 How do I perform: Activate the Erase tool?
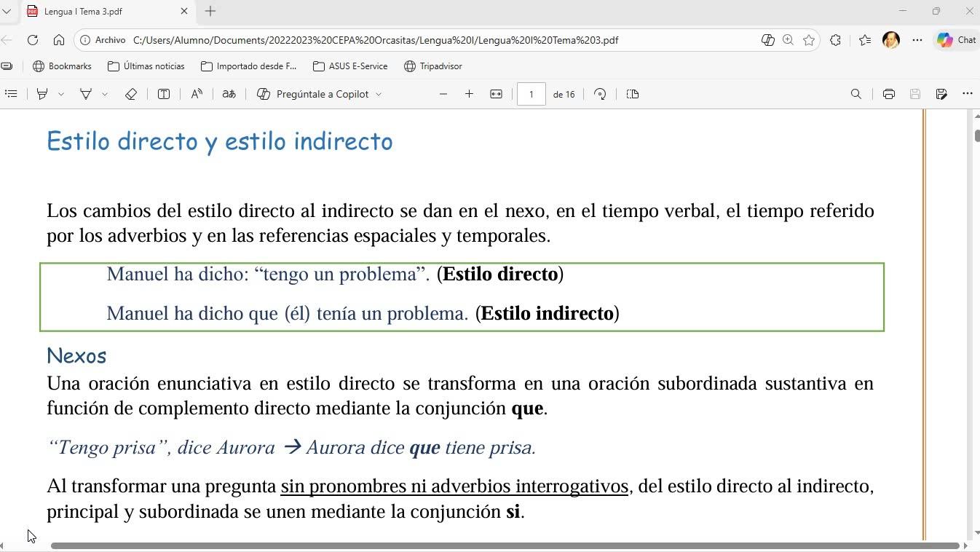tap(131, 94)
